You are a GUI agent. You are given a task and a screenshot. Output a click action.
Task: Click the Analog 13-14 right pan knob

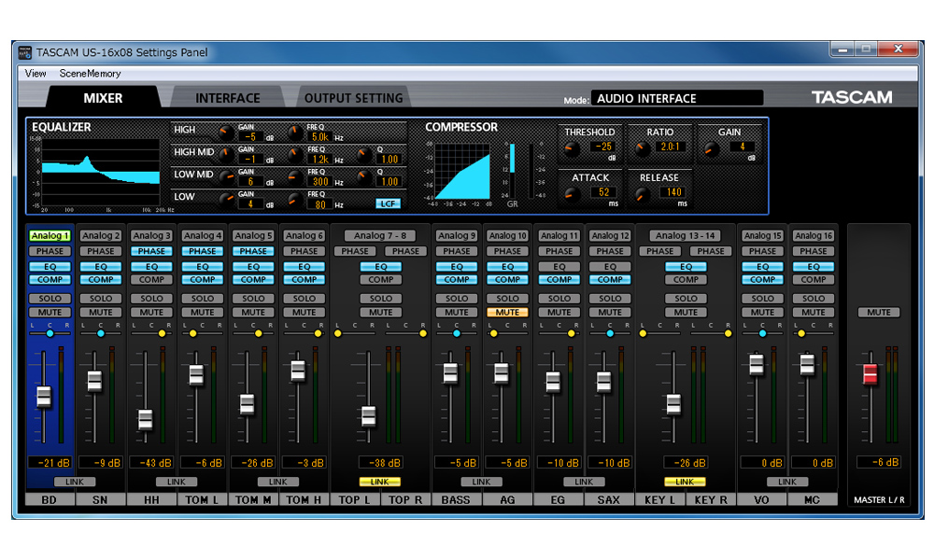point(728,334)
